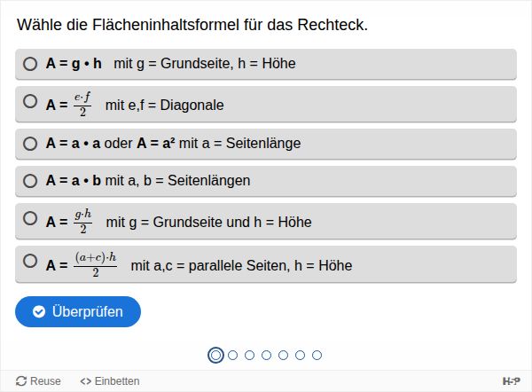This screenshot has width=532, height=392.
Task: Jump to third question progress dot
Action: click(249, 355)
